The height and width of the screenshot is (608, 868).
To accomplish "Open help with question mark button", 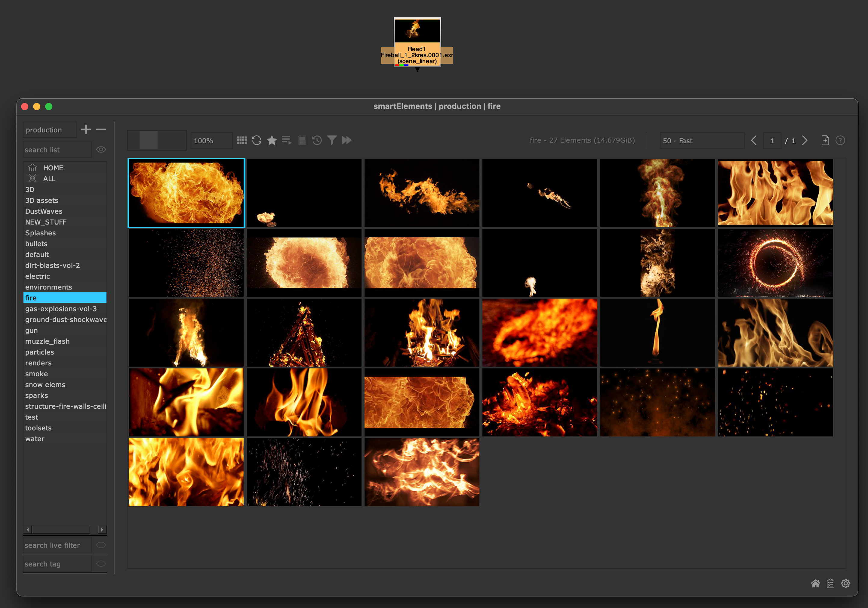I will tap(840, 140).
